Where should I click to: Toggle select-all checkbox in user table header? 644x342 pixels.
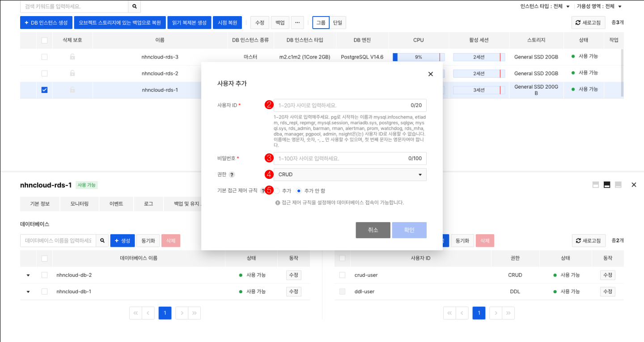(x=342, y=258)
